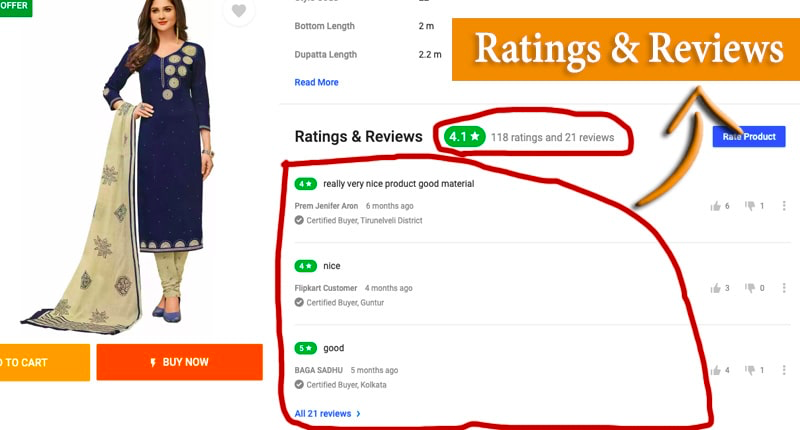Image resolution: width=800 pixels, height=430 pixels.
Task: Like Prem Jenifer Aron's review with thumbs up
Action: point(715,206)
